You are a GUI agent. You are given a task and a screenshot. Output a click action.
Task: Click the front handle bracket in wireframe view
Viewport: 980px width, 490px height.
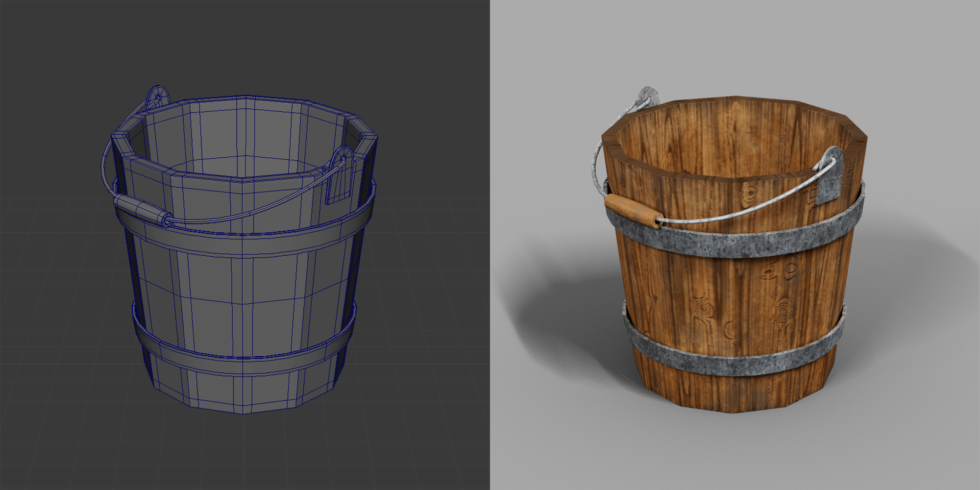click(340, 175)
